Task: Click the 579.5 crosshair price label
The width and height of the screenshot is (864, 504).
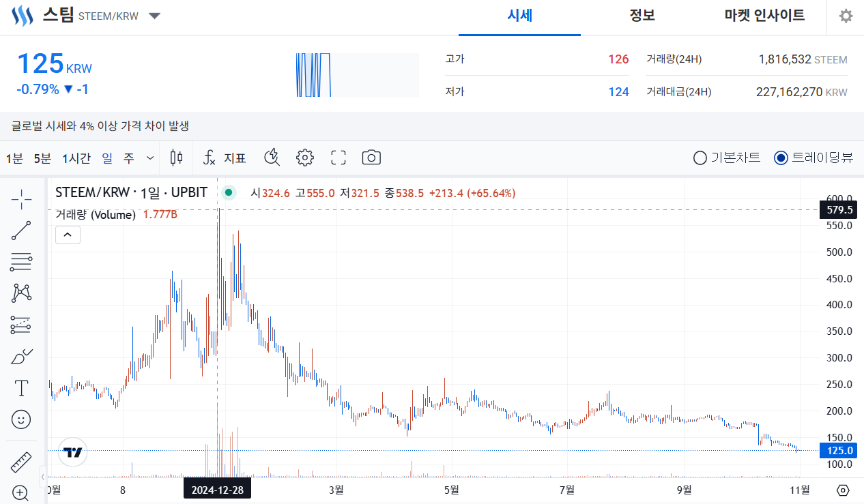Action: click(838, 210)
